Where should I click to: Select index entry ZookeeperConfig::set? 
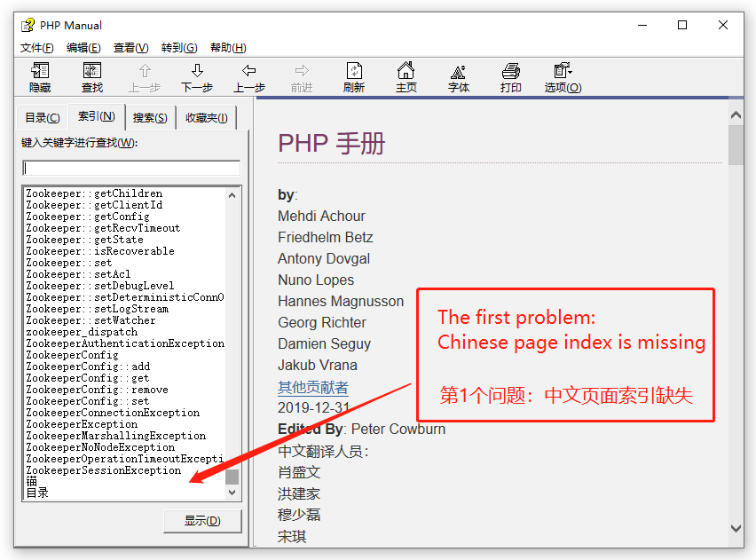[x=88, y=401]
